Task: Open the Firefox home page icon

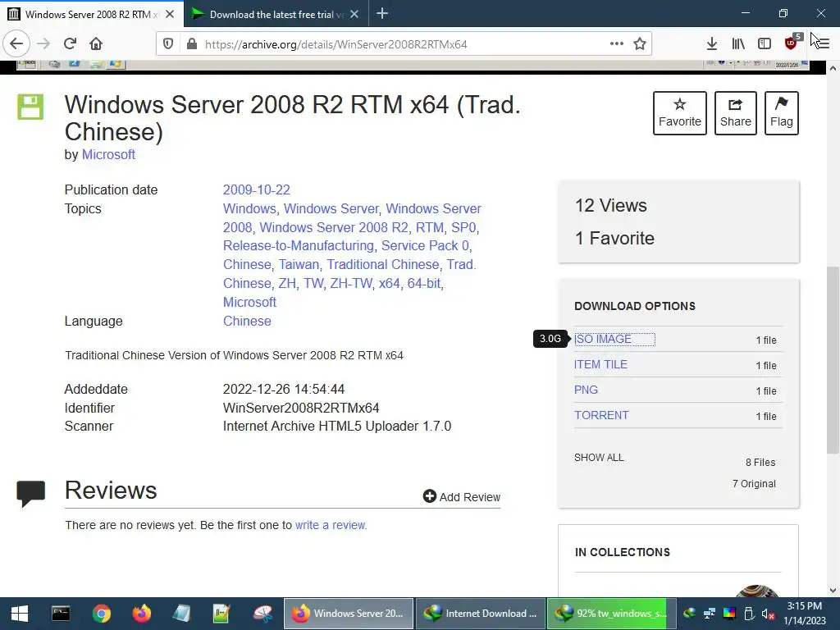Action: point(96,44)
